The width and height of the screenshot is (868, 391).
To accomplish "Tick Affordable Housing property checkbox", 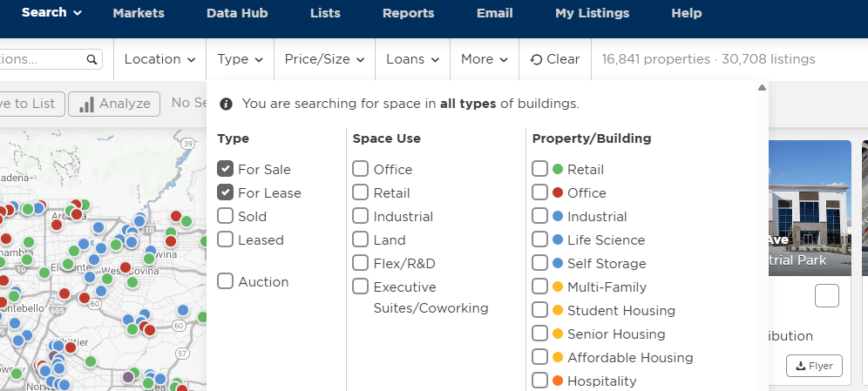I will click(x=539, y=357).
